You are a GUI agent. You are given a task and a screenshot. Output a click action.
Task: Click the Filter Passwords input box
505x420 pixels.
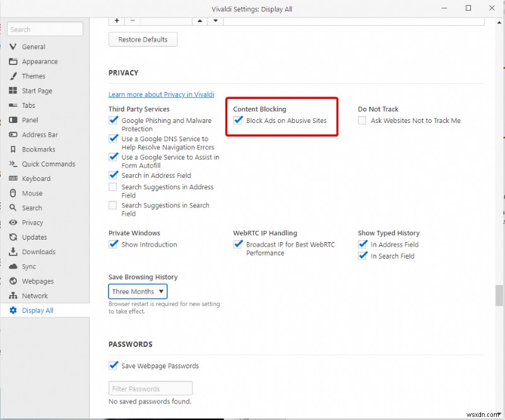150,388
